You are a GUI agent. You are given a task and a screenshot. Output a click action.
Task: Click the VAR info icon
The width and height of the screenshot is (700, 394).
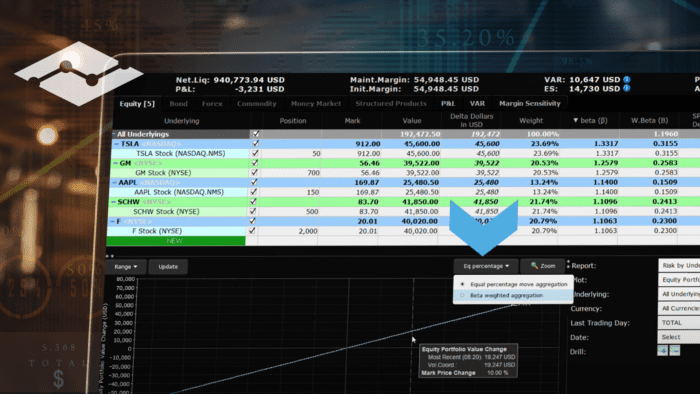[627, 79]
